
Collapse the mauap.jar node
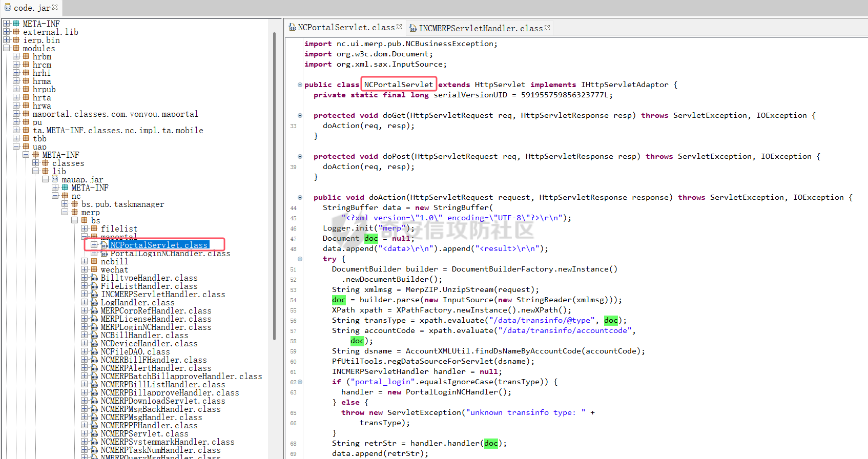[x=45, y=179]
